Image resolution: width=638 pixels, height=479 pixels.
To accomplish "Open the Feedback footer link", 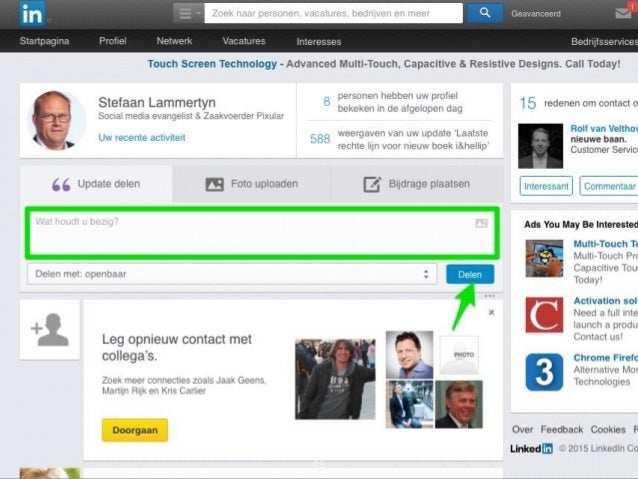I will click(x=562, y=430).
